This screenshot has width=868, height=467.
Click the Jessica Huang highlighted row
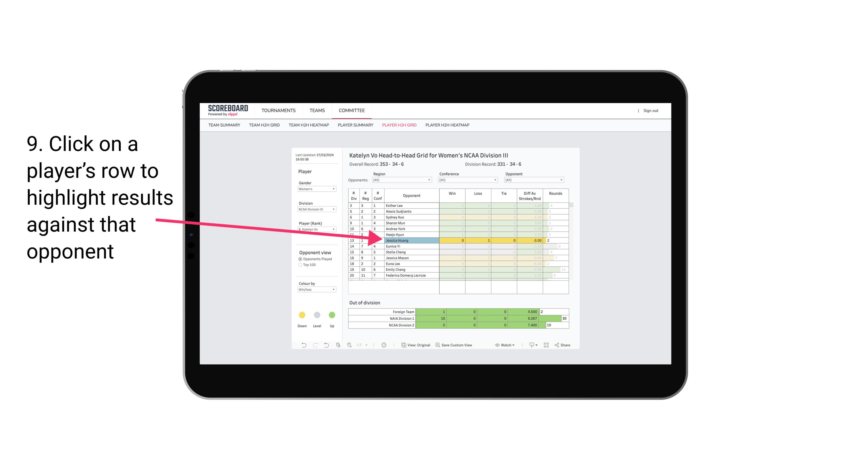pos(411,240)
